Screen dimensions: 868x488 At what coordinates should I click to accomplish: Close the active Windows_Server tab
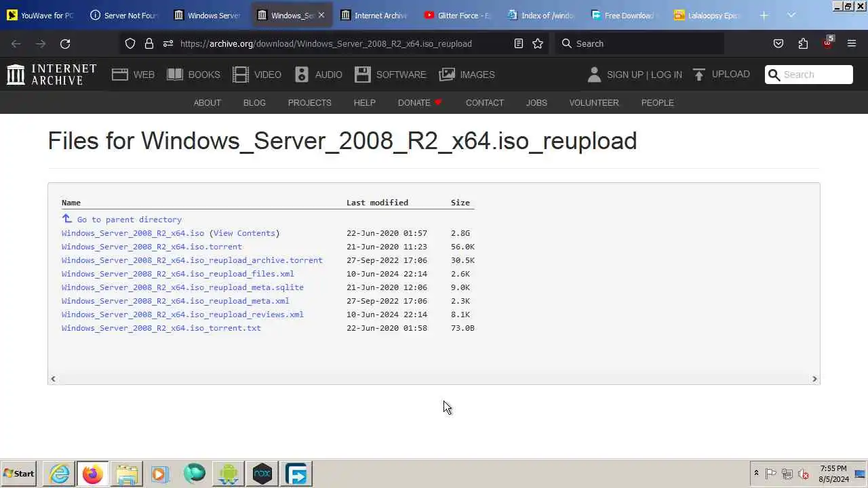coord(321,15)
